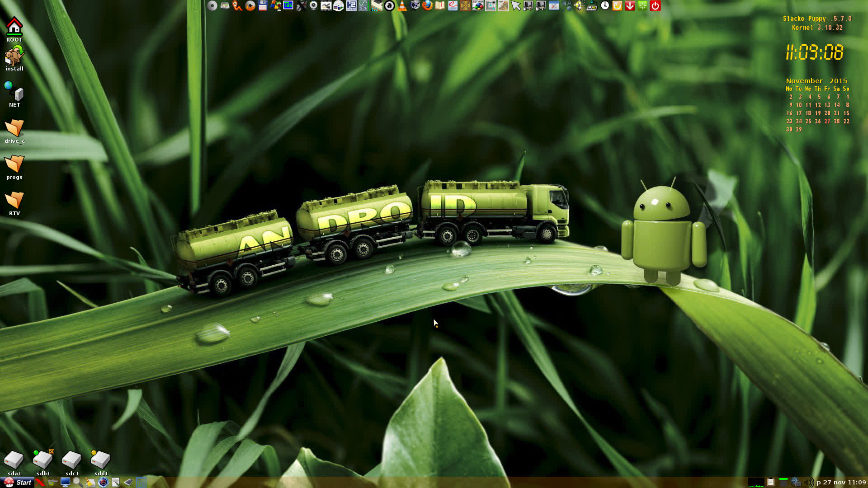The width and height of the screenshot is (868, 488).
Task: Open the blue compass browser taskbar icon
Action: [103, 482]
